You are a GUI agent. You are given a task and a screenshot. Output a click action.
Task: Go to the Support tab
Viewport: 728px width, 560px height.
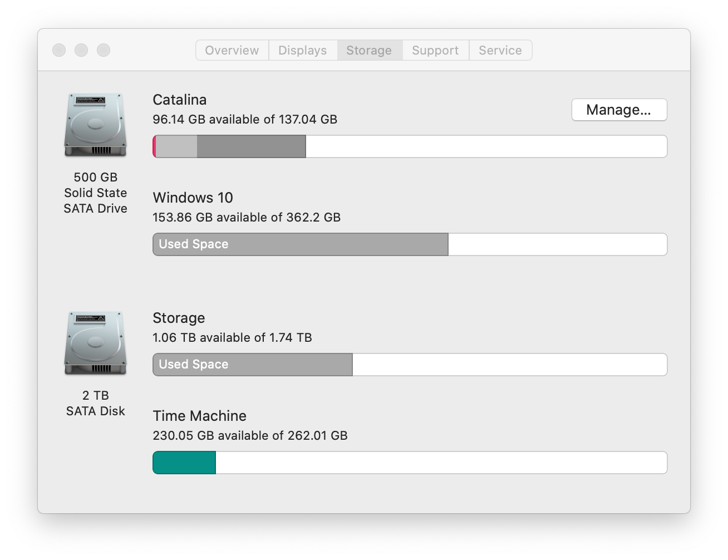click(x=436, y=50)
